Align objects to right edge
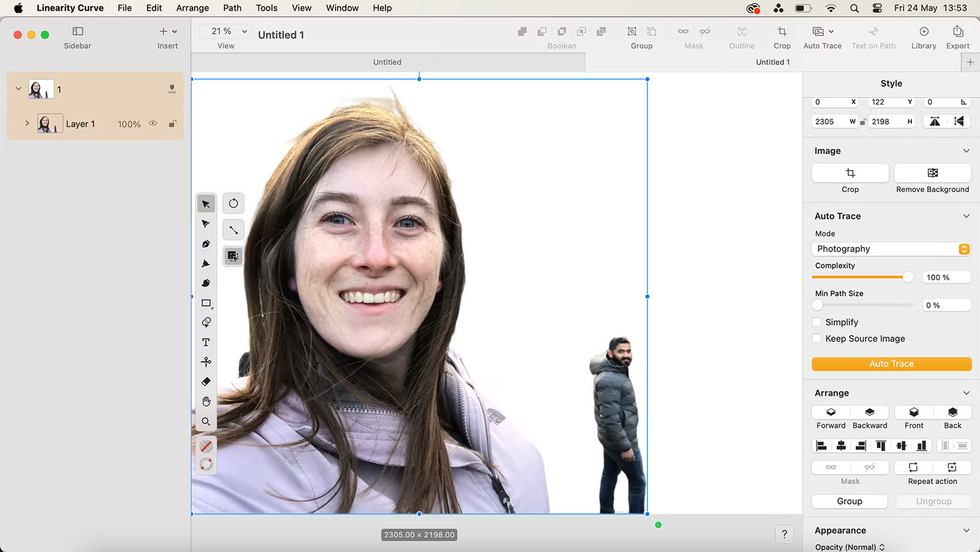 [x=861, y=446]
